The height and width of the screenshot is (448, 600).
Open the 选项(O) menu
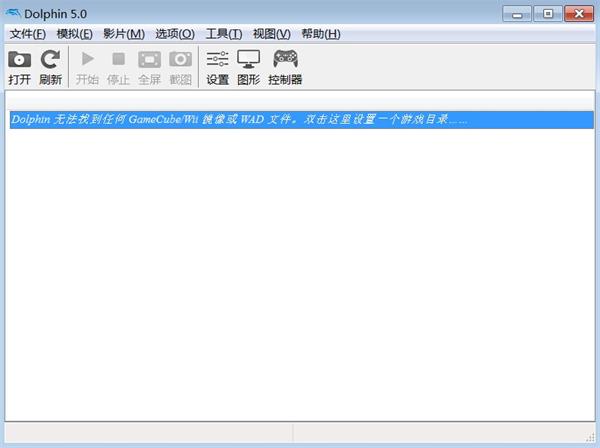click(x=175, y=34)
